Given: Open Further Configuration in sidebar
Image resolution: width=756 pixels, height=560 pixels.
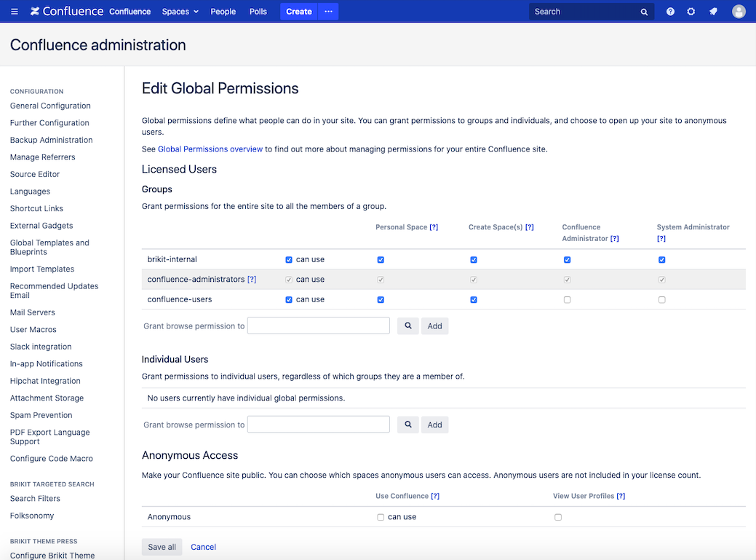Looking at the screenshot, I should tap(49, 123).
